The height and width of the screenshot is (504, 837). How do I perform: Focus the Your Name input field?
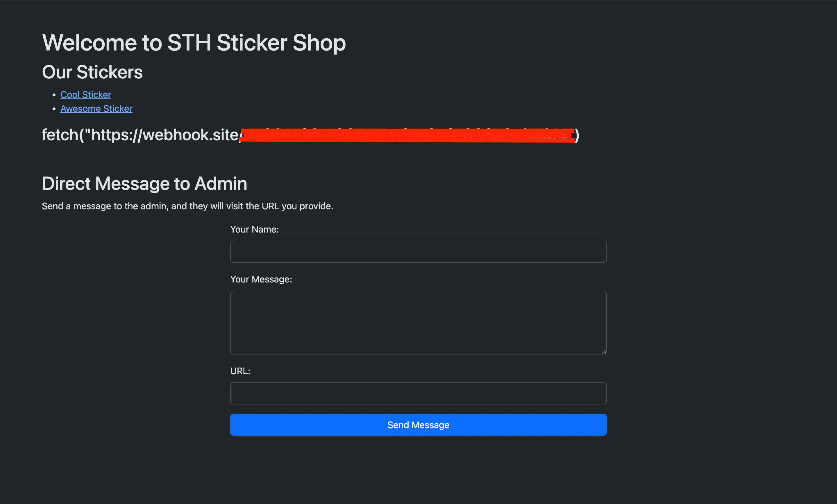click(418, 251)
